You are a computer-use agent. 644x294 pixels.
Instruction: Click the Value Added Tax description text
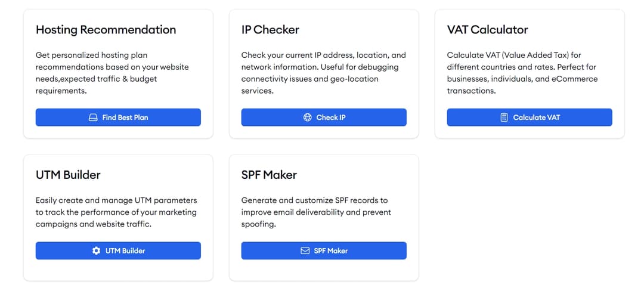(x=522, y=73)
